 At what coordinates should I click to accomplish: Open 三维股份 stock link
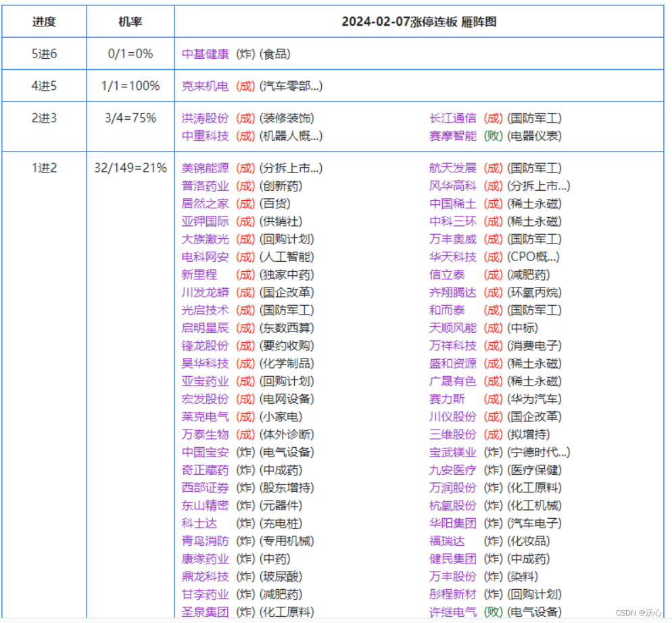(x=453, y=435)
